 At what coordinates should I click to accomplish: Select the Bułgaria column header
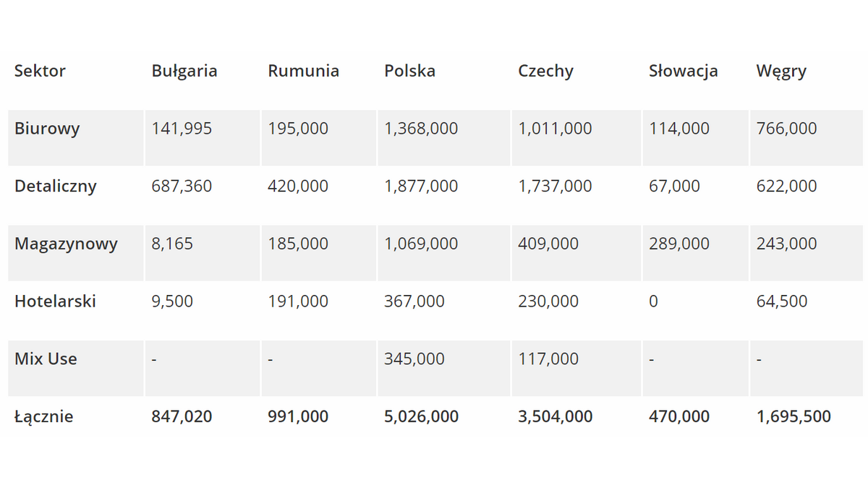point(184,71)
